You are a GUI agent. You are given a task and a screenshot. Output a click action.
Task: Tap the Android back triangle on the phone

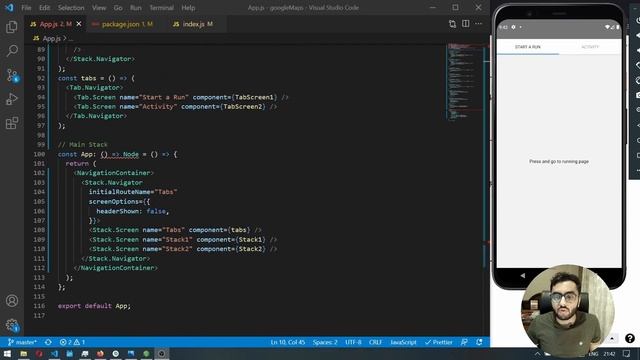(522, 276)
